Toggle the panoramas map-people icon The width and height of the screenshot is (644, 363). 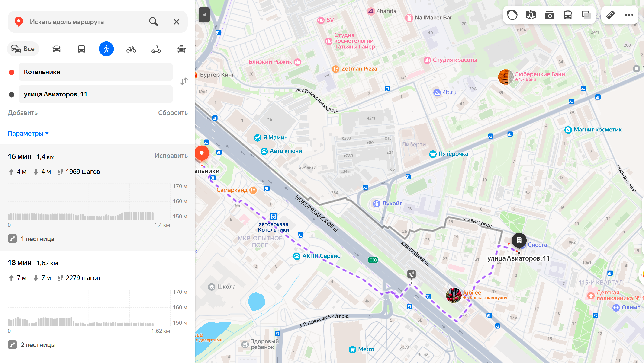click(x=531, y=15)
